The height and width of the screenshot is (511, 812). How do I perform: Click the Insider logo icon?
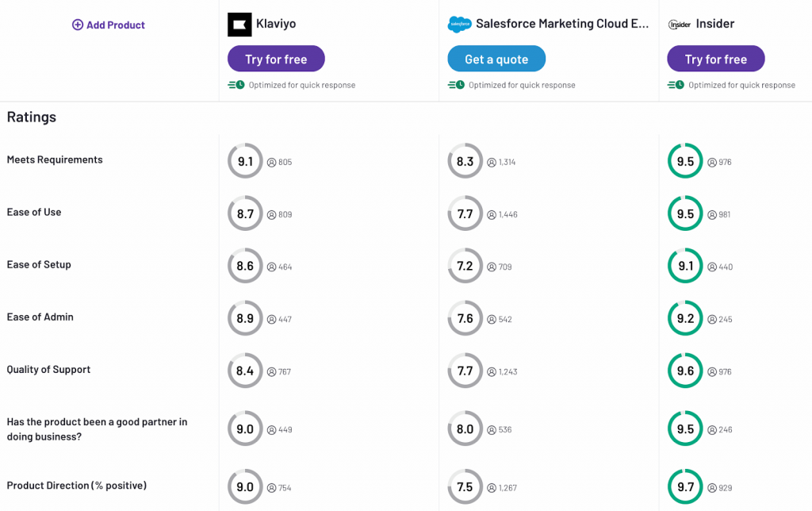(x=680, y=25)
